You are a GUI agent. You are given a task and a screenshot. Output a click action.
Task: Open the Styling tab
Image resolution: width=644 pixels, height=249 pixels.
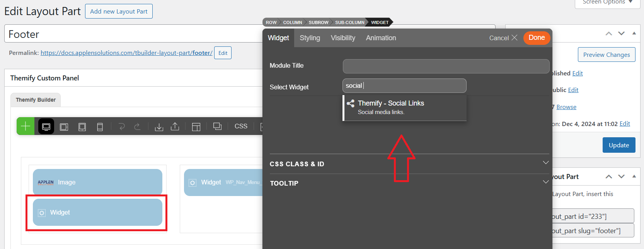(x=310, y=38)
